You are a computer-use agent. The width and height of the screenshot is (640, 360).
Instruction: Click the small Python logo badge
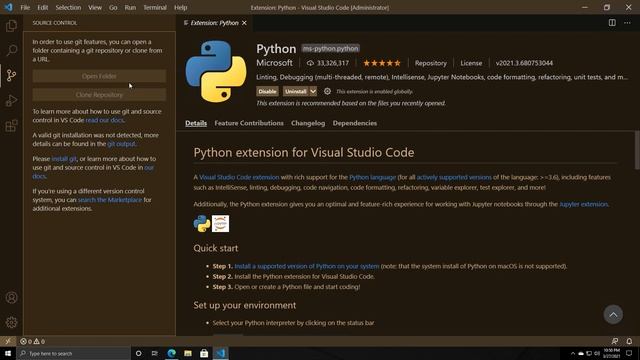click(202, 224)
